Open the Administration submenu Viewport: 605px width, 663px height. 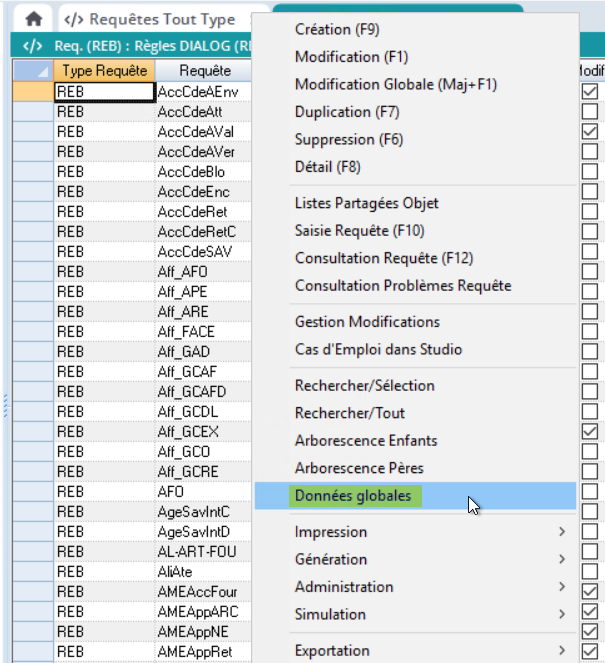(x=415, y=587)
